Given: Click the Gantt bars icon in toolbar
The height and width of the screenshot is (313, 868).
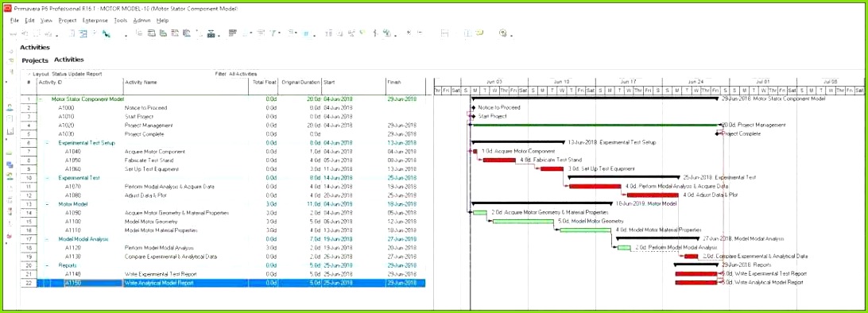Looking at the screenshot, I should 232,33.
